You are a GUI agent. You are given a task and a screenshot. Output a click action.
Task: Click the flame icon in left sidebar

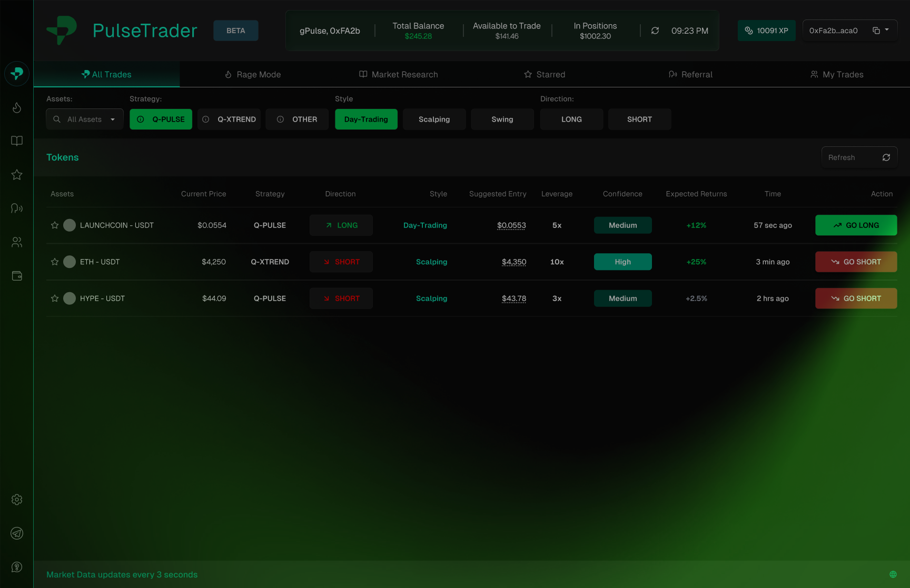pos(17,108)
